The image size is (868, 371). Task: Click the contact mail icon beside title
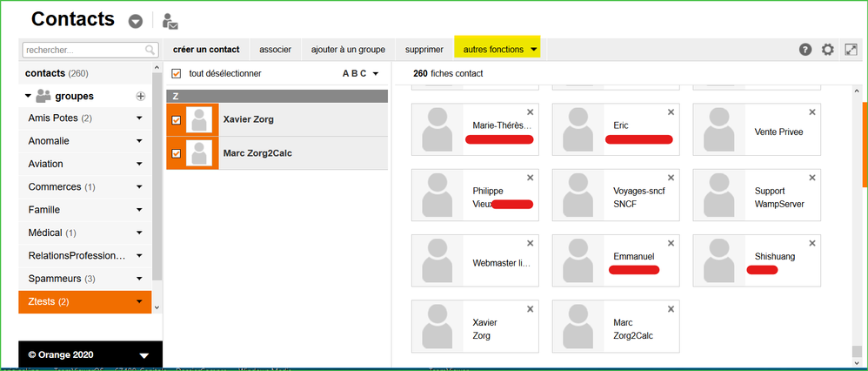click(170, 21)
